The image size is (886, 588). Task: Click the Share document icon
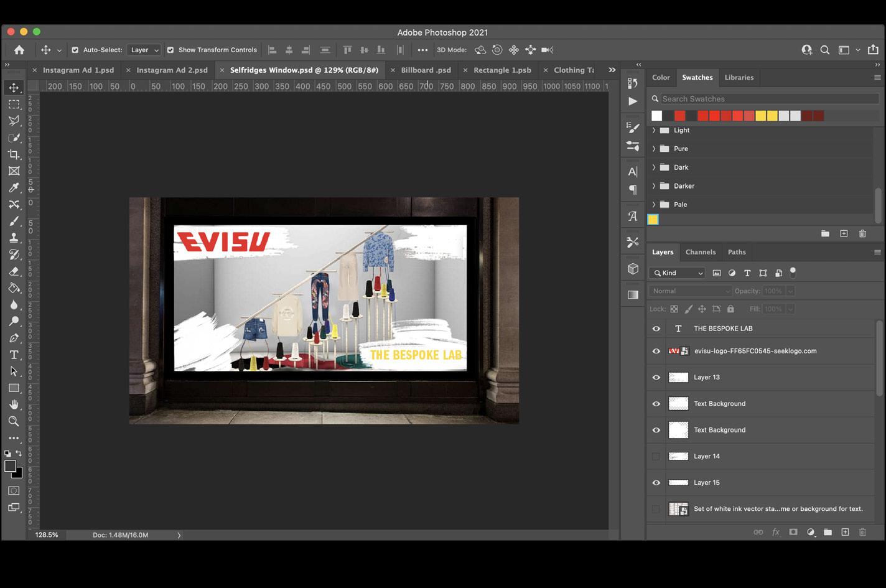pos(873,50)
